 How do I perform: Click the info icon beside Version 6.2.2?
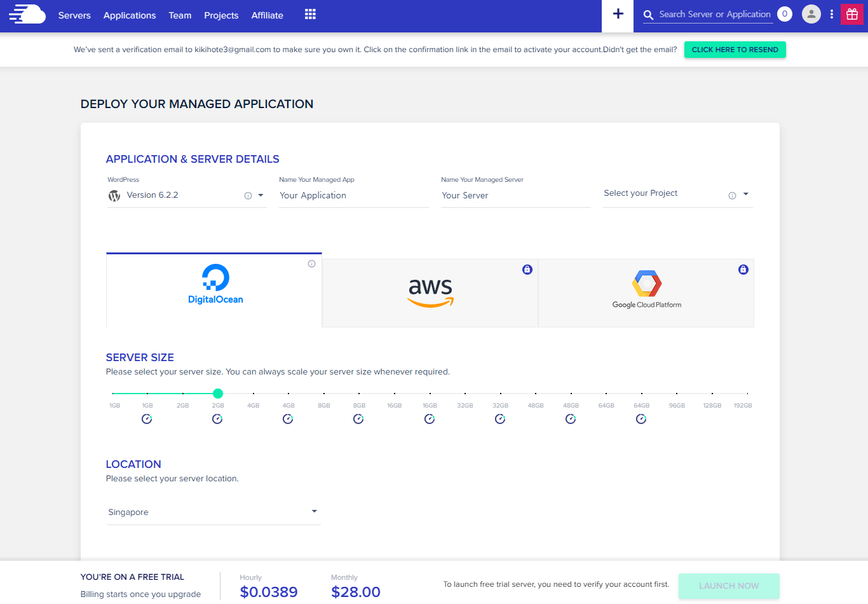248,196
